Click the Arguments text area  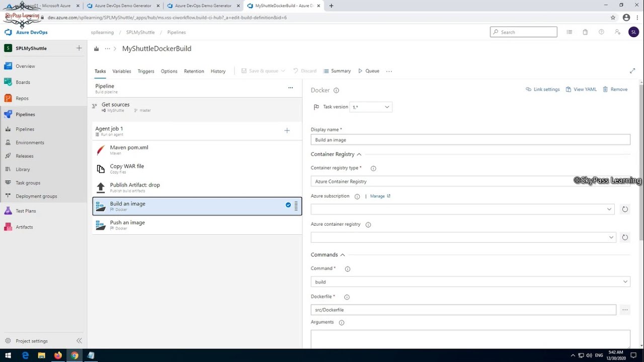[470, 339]
